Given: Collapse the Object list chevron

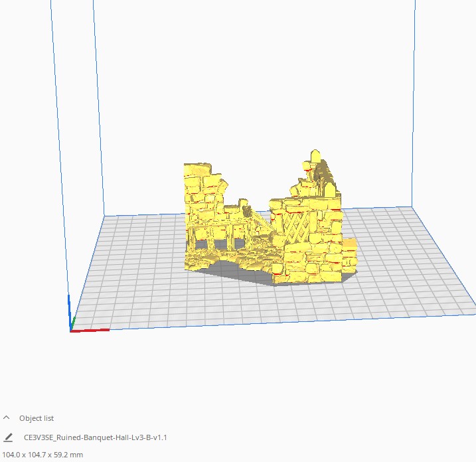Looking at the screenshot, I should coord(7,418).
